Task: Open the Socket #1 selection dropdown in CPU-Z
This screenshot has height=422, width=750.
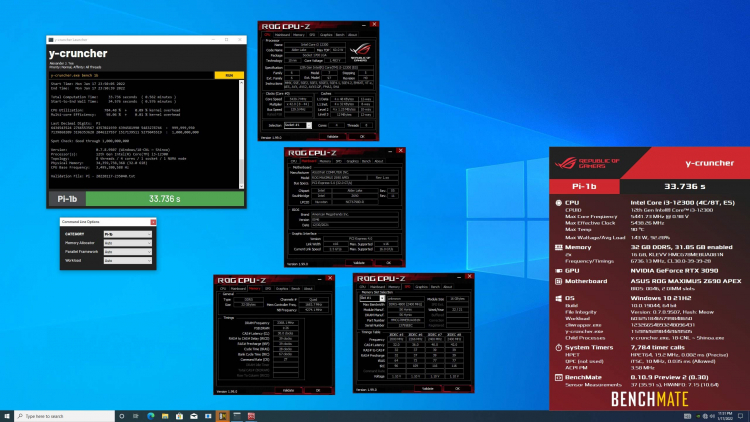Action: 298,125
